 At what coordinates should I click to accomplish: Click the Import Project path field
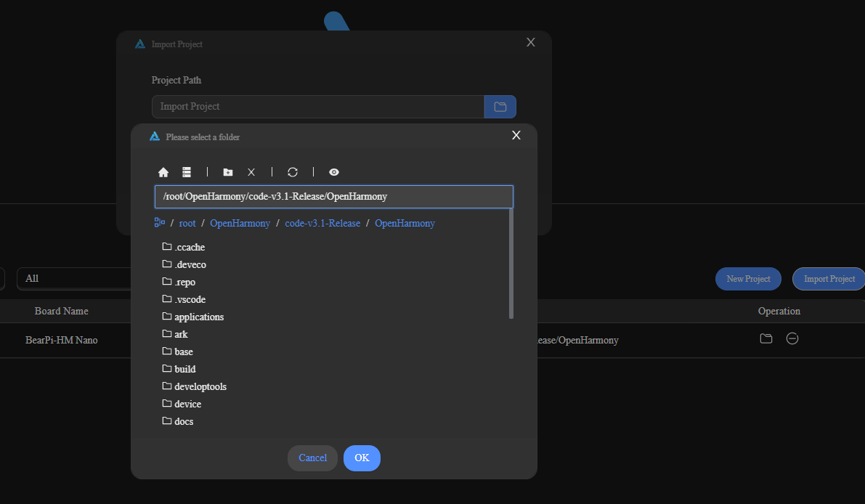click(x=318, y=107)
